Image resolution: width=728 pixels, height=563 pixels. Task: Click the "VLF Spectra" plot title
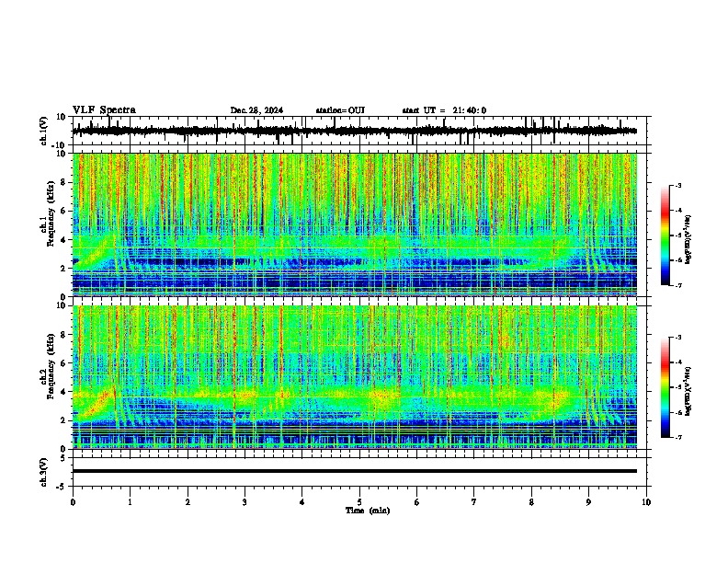[104, 110]
